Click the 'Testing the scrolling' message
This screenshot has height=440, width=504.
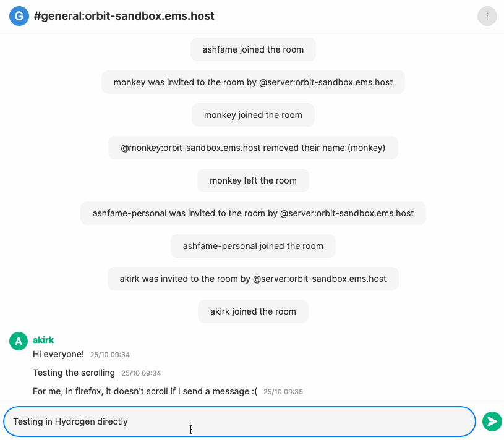point(74,373)
